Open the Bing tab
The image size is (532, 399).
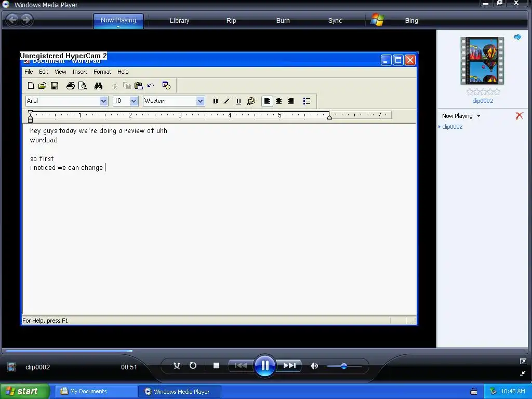click(x=411, y=21)
